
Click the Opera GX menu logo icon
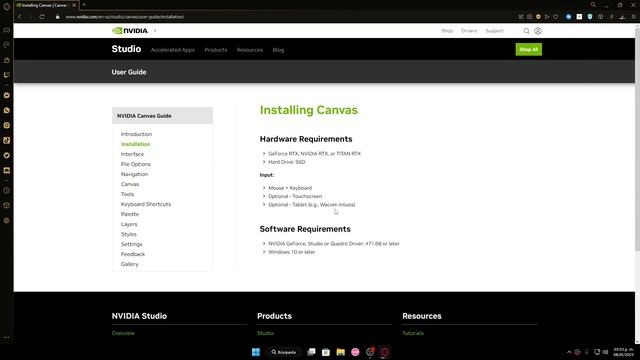point(7,6)
